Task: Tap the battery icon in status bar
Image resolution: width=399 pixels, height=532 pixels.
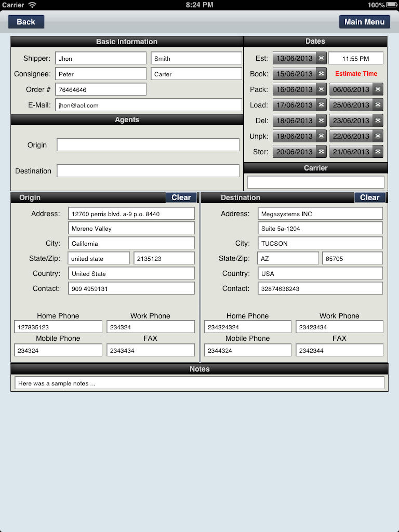Action: coord(392,4)
